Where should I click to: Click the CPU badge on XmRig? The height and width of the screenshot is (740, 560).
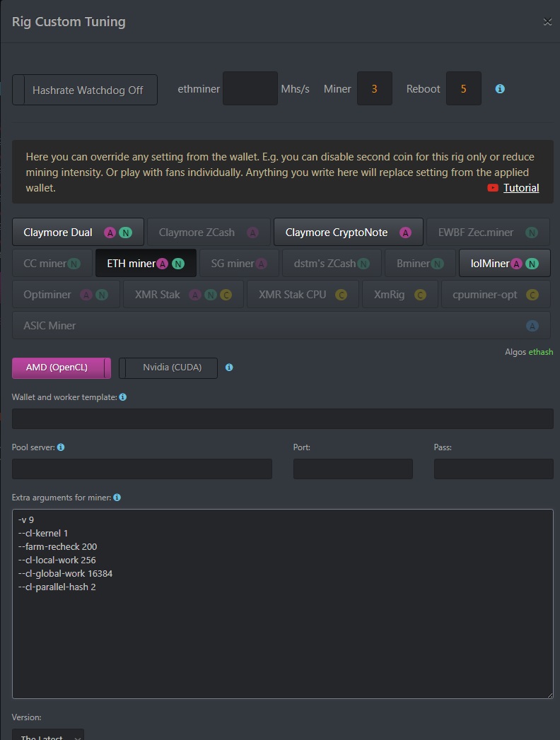pos(420,295)
